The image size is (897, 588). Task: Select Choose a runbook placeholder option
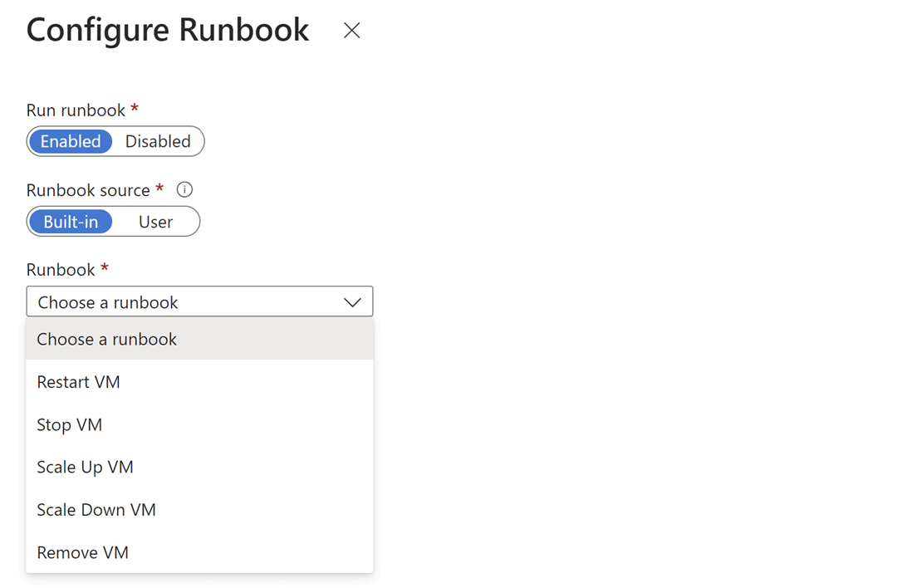[x=106, y=339]
